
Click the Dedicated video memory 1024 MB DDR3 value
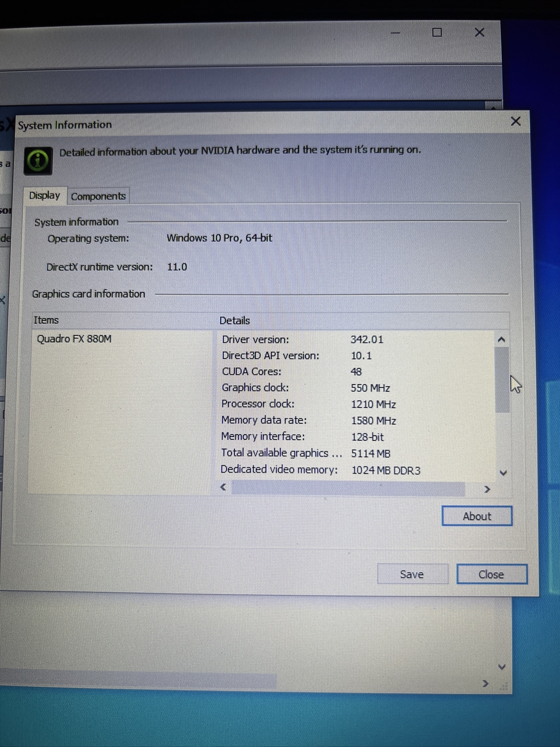pyautogui.click(x=386, y=470)
